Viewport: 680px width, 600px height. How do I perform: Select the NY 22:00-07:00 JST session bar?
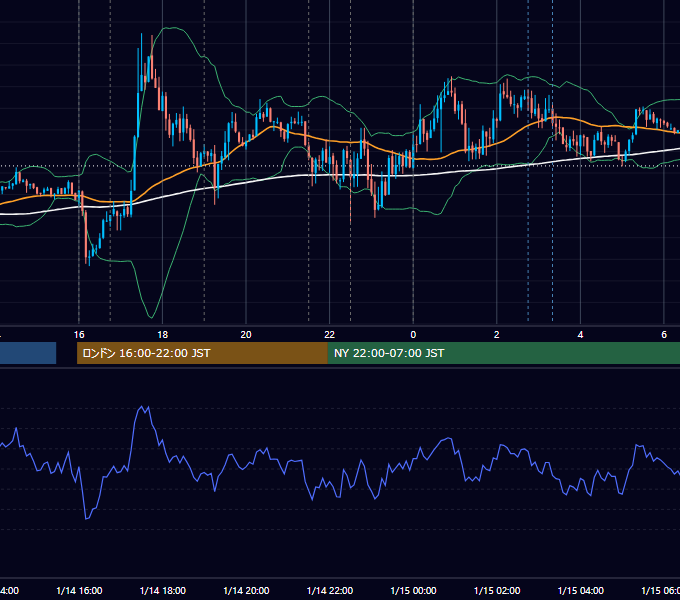click(x=503, y=353)
